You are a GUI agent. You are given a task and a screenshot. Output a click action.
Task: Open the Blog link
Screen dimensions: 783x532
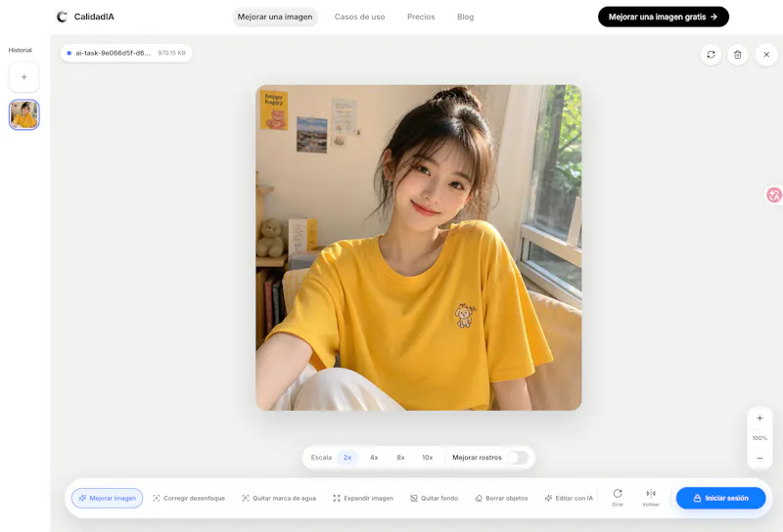pyautogui.click(x=466, y=17)
